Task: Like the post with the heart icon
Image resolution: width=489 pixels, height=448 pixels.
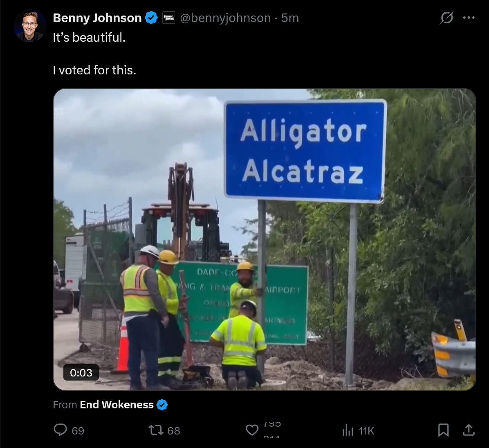Action: (252, 430)
